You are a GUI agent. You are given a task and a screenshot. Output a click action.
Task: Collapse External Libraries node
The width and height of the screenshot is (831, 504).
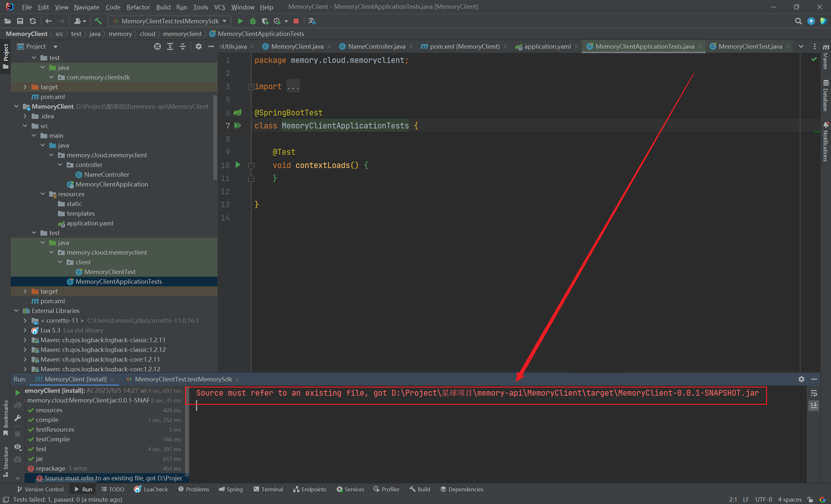click(16, 311)
